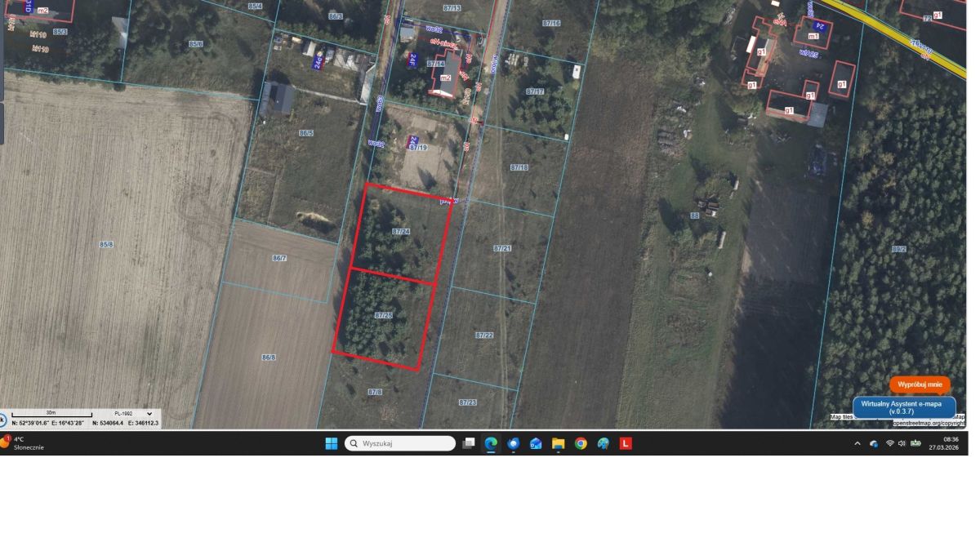Click the volume speaker icon

click(x=902, y=443)
